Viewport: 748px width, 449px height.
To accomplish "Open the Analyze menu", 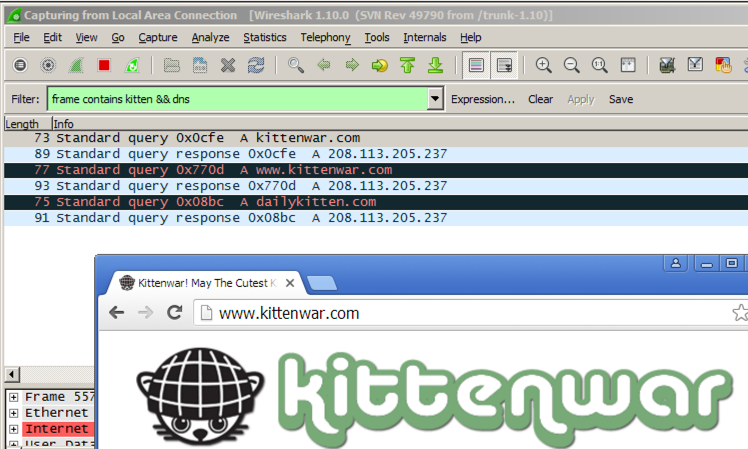I will [210, 37].
